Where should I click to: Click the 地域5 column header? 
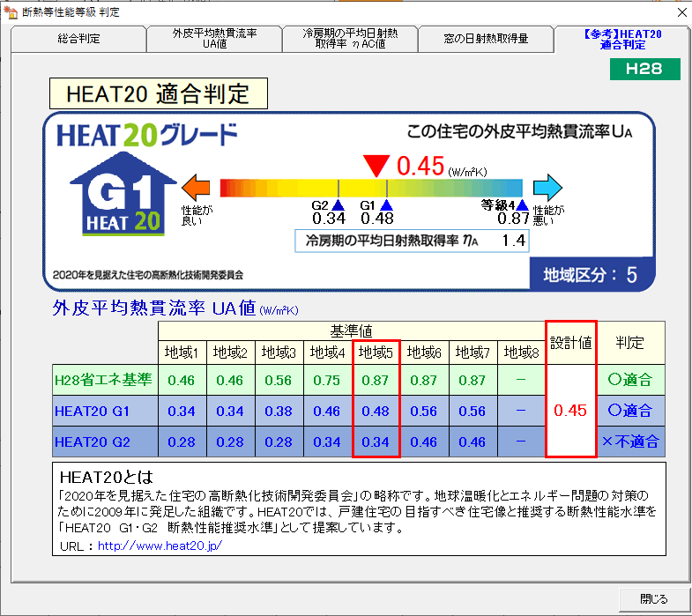[376, 353]
